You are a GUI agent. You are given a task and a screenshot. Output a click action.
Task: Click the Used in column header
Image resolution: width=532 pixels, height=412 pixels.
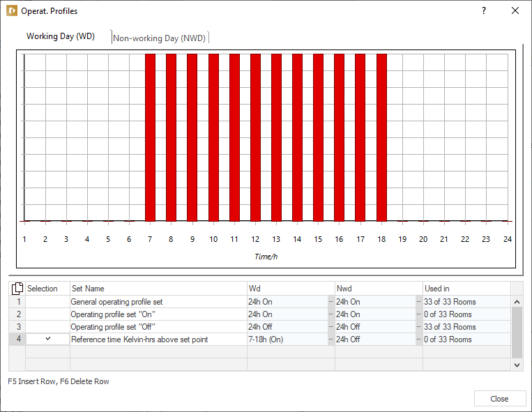[466, 289]
